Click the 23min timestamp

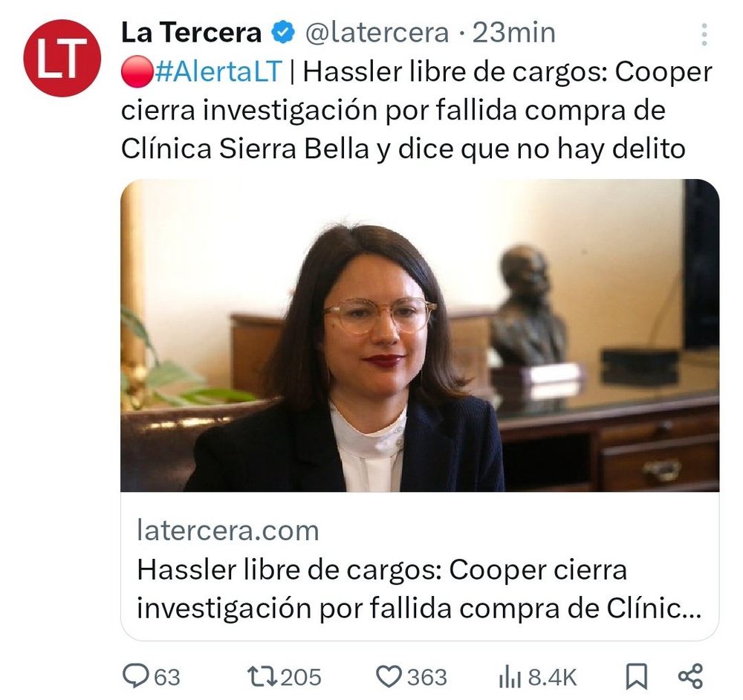513,33
